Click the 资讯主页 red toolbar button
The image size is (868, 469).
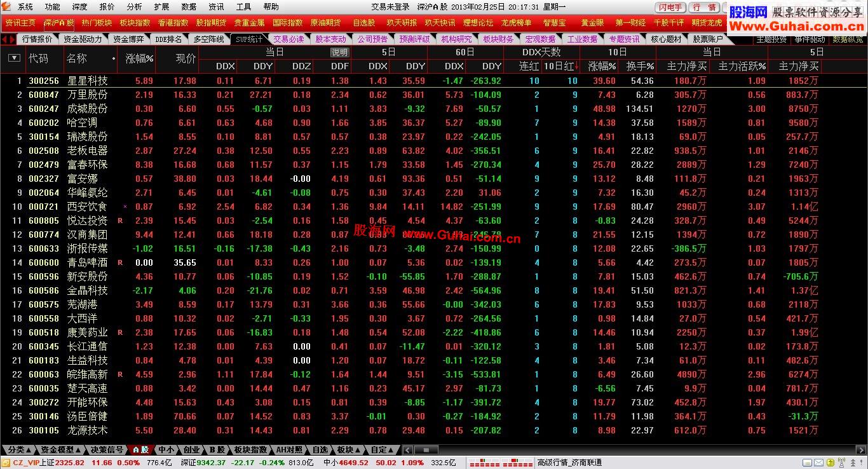coord(20,22)
